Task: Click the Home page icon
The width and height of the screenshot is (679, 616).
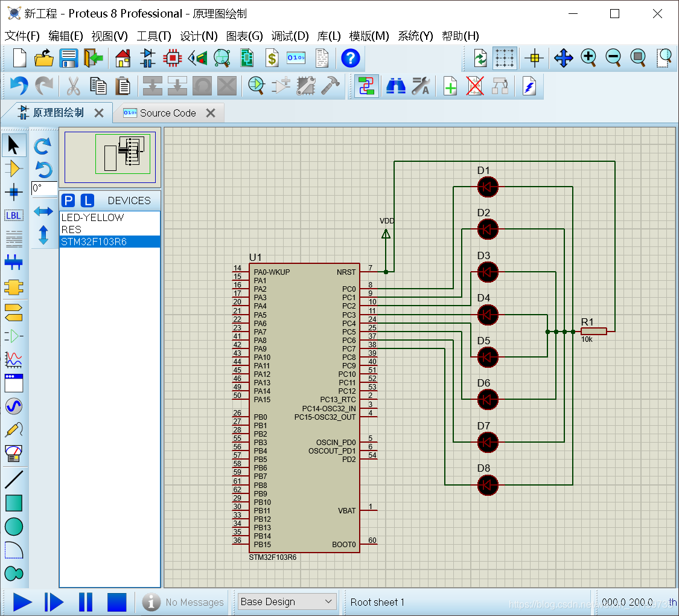Action: pyautogui.click(x=123, y=58)
